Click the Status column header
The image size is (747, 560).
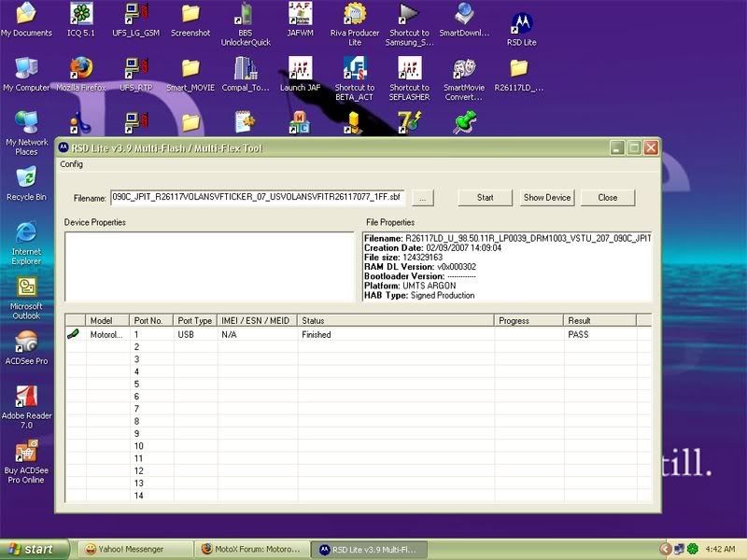tap(396, 320)
